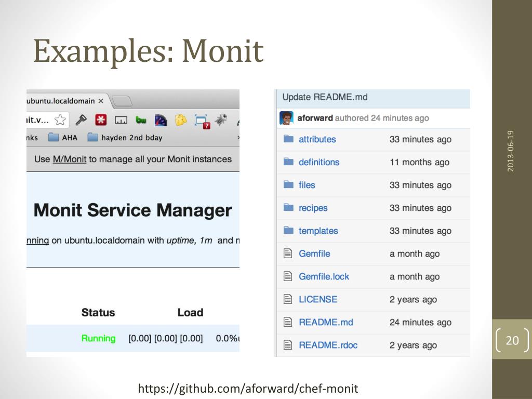532x399 pixels.
Task: Open the hayden 2nd bday bookmark folder
Action: (x=125, y=137)
